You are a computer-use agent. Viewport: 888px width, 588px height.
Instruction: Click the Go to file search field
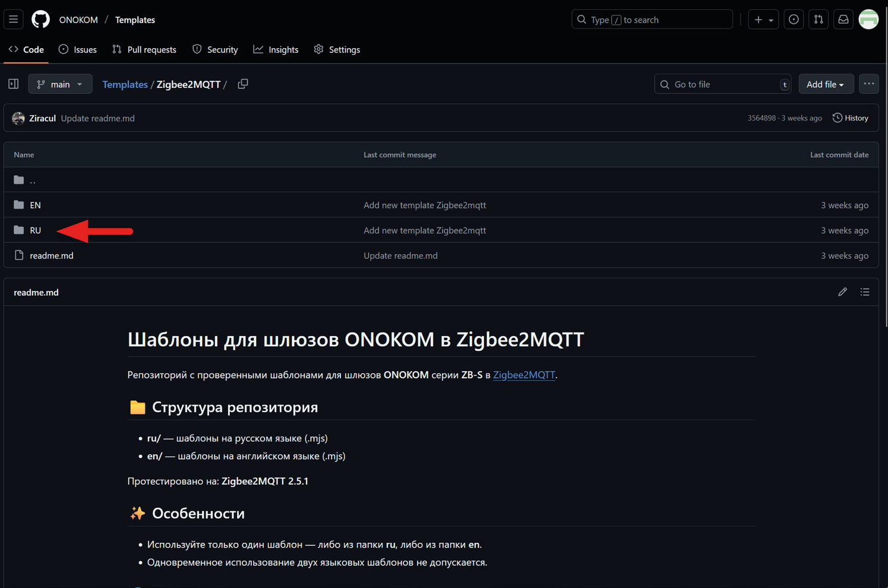point(722,84)
